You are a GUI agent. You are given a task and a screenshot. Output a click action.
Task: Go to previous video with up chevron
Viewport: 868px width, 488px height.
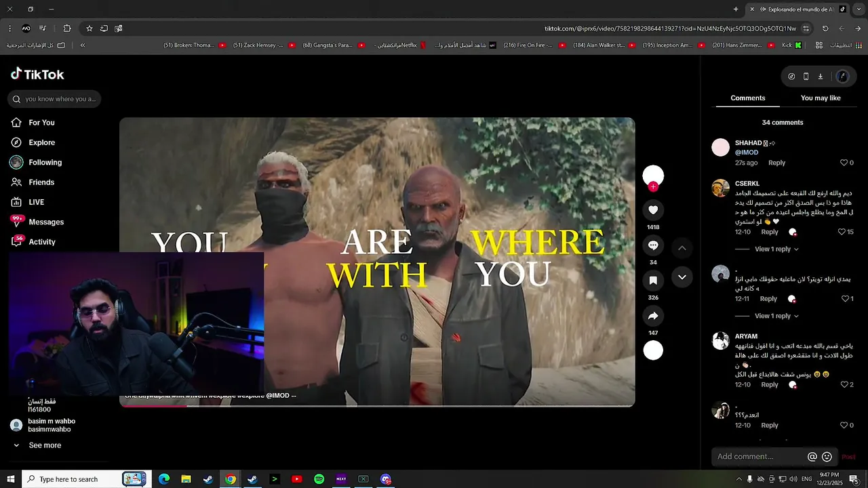[682, 248]
